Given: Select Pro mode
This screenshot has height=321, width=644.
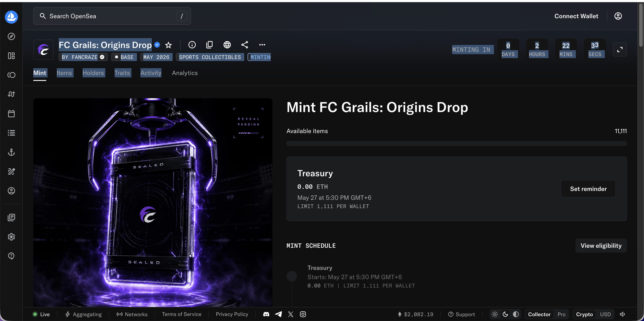Looking at the screenshot, I should (561, 314).
